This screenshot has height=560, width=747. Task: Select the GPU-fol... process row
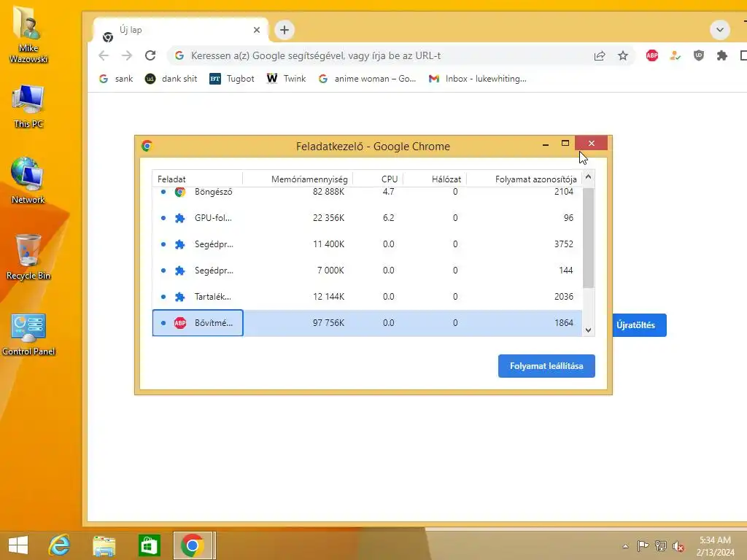tap(367, 218)
